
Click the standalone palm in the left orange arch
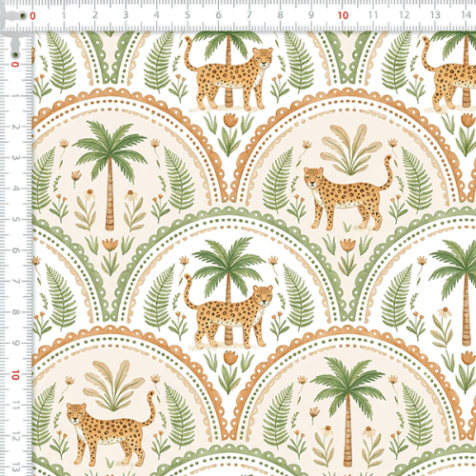point(109,175)
